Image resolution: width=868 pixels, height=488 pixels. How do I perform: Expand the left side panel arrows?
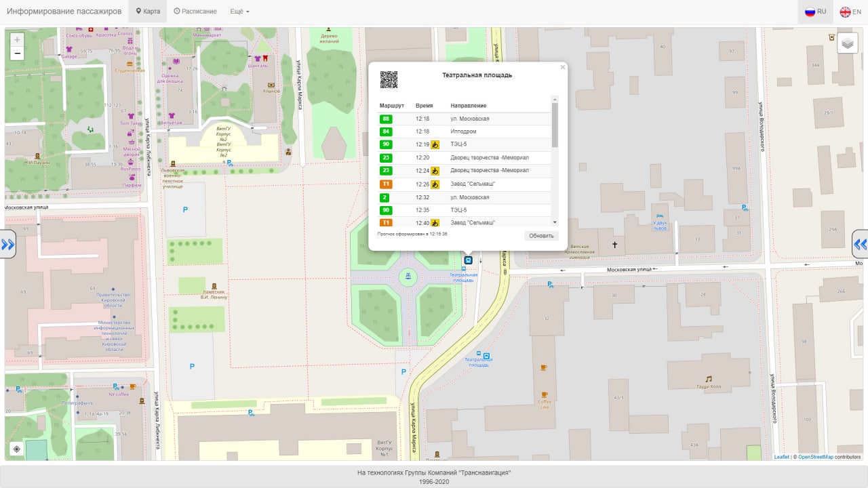point(7,244)
